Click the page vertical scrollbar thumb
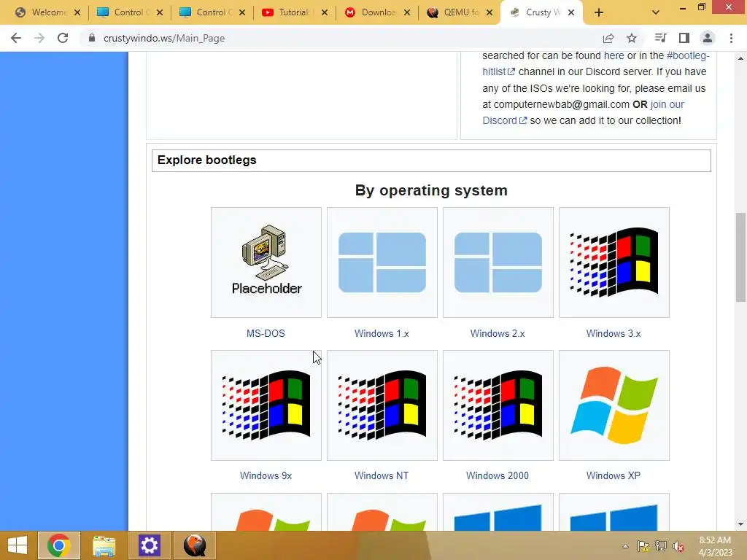Image resolution: width=747 pixels, height=560 pixels. pos(740,257)
